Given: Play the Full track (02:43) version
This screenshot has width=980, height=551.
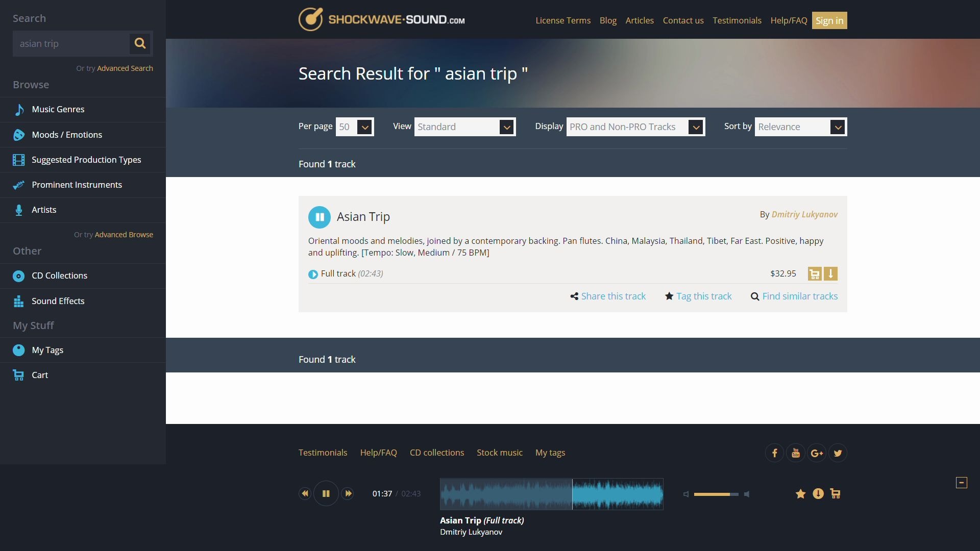Looking at the screenshot, I should coord(313,274).
